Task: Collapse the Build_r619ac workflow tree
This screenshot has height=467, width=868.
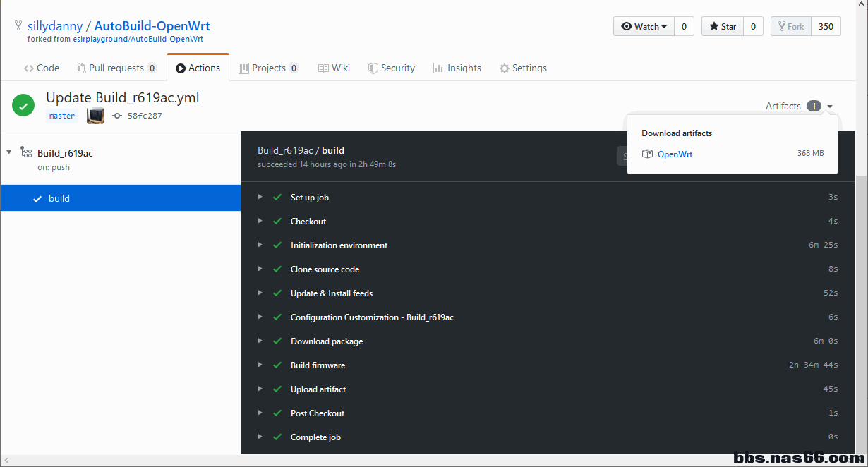Action: pos(9,152)
